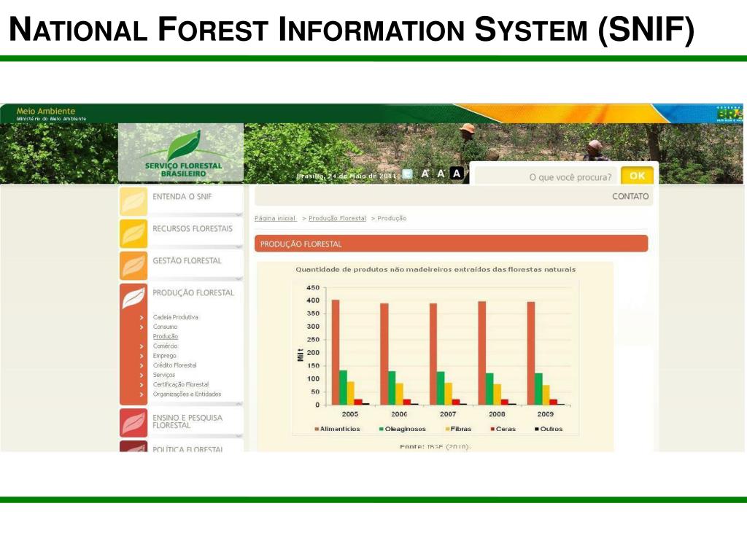Image resolution: width=747 pixels, height=560 pixels.
Task: Click the small icon right of the date
Action: [407, 174]
